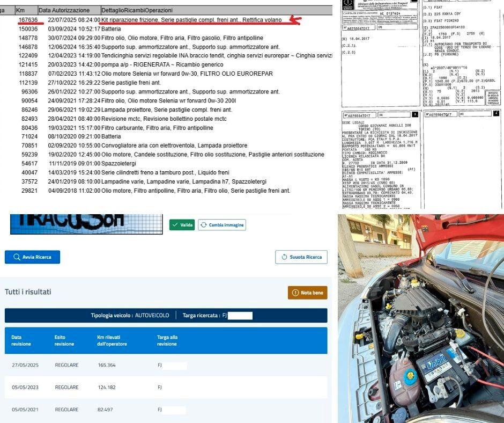Click the Avvia Ricerca search button
The height and width of the screenshot is (423, 504).
(32, 257)
